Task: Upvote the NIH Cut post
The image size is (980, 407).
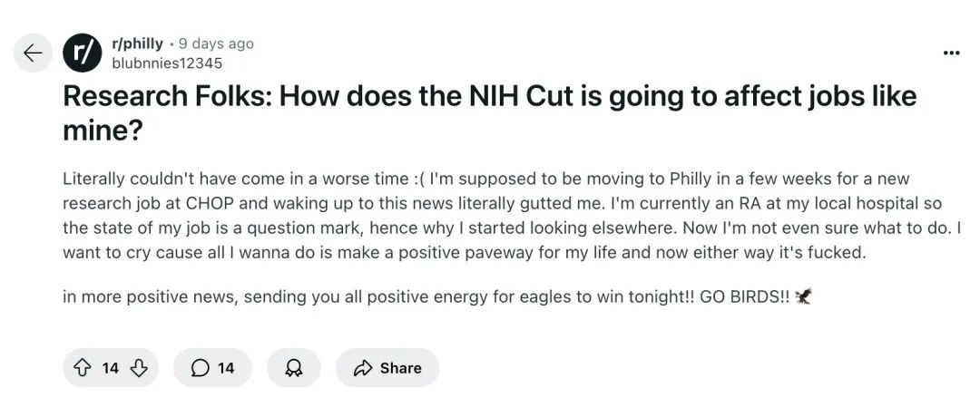Action: (x=82, y=368)
